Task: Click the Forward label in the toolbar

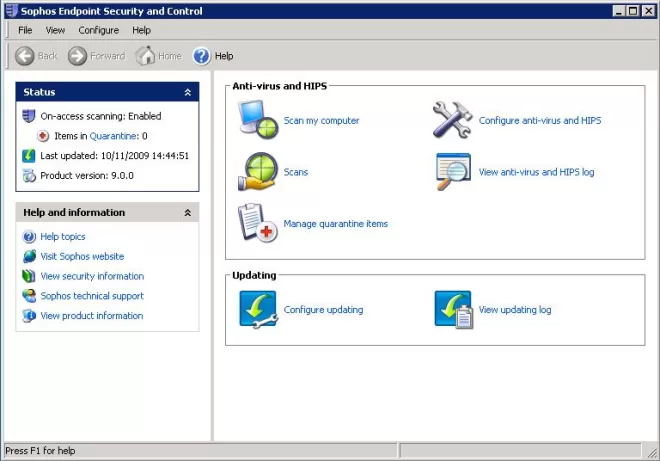Action: coord(108,56)
